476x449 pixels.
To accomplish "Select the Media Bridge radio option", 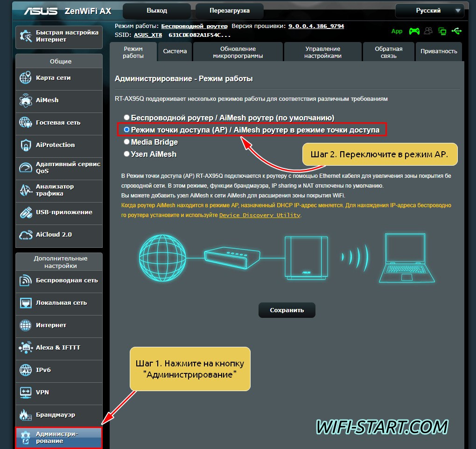I will (x=126, y=142).
